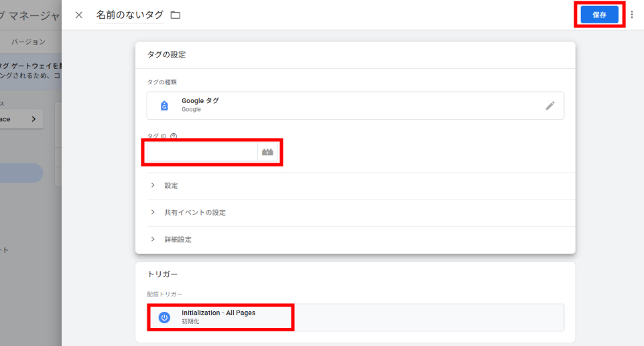Image resolution: width=644 pixels, height=346 pixels.
Task: Click the タグ マネージャー header title
Action: pos(30,15)
